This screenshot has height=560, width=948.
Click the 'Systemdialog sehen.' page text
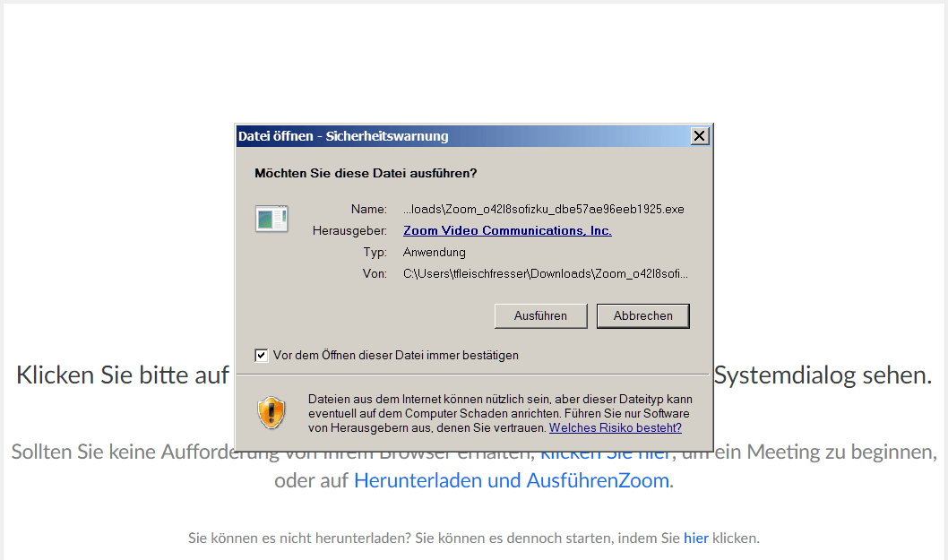(x=823, y=375)
